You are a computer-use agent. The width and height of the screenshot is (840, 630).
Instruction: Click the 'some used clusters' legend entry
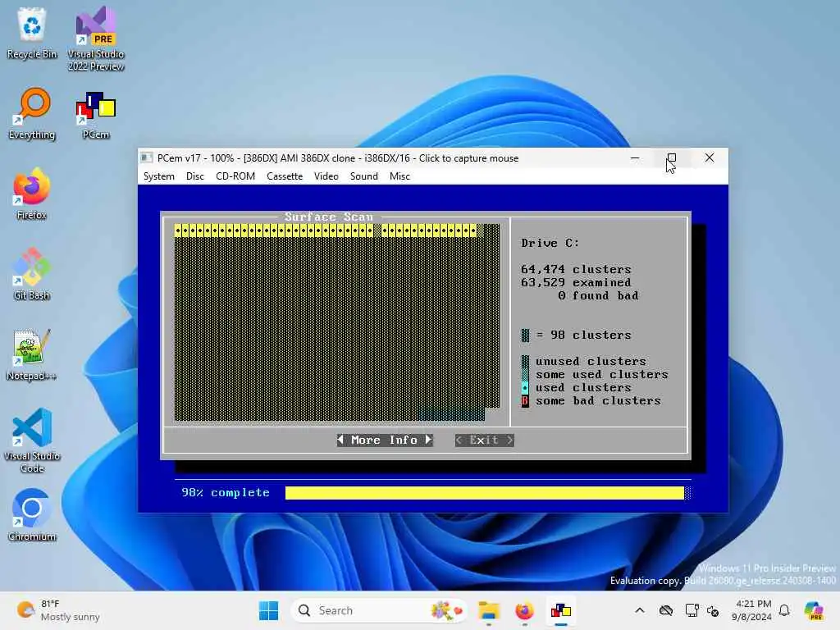point(595,374)
